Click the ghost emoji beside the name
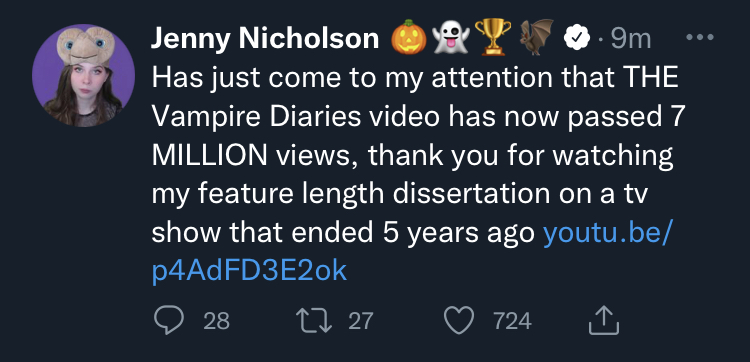The width and height of the screenshot is (750, 362). [451, 37]
